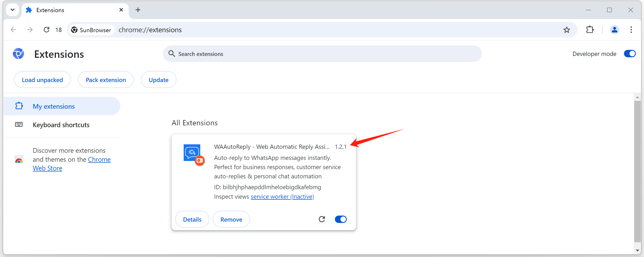Disable the WAAutoReply extension toggle
The width and height of the screenshot is (644, 257).
point(340,219)
